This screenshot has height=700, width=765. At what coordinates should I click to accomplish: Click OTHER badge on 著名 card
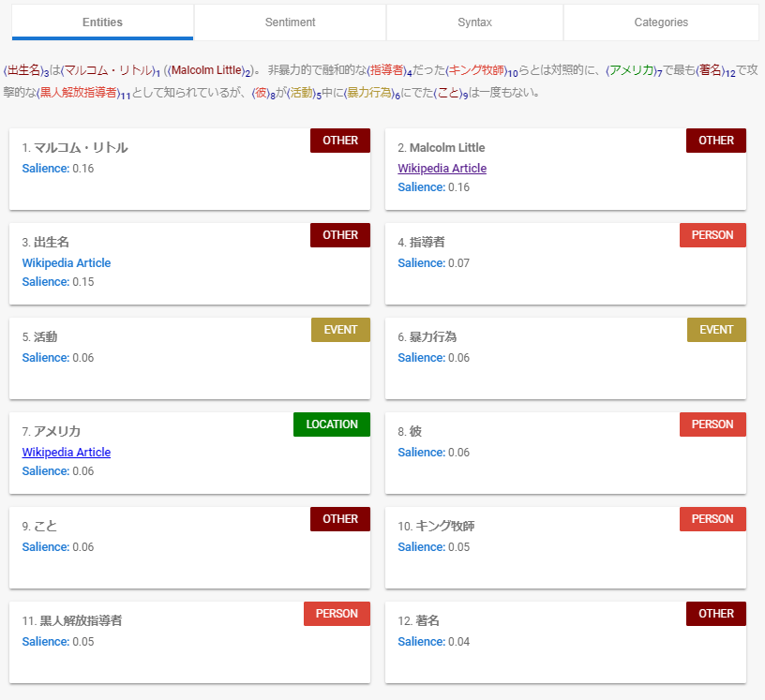716,614
